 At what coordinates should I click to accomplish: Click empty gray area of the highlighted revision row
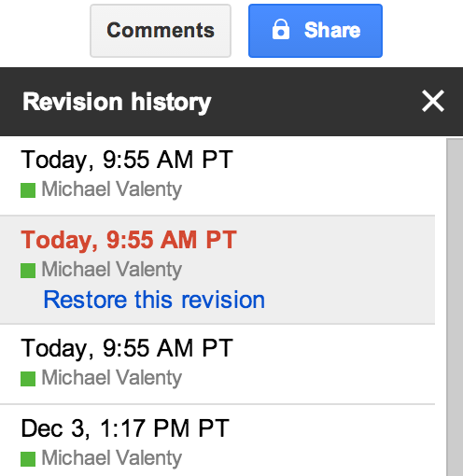(x=348, y=270)
